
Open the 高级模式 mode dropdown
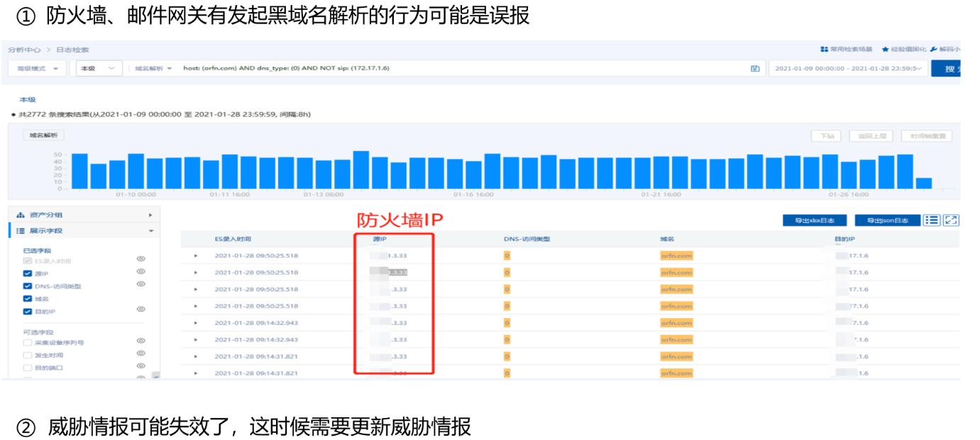[x=37, y=68]
